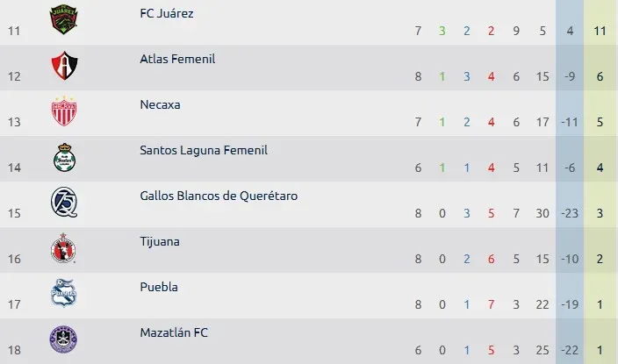Go to the Puebla team page
618x364 pixels.
159,287
